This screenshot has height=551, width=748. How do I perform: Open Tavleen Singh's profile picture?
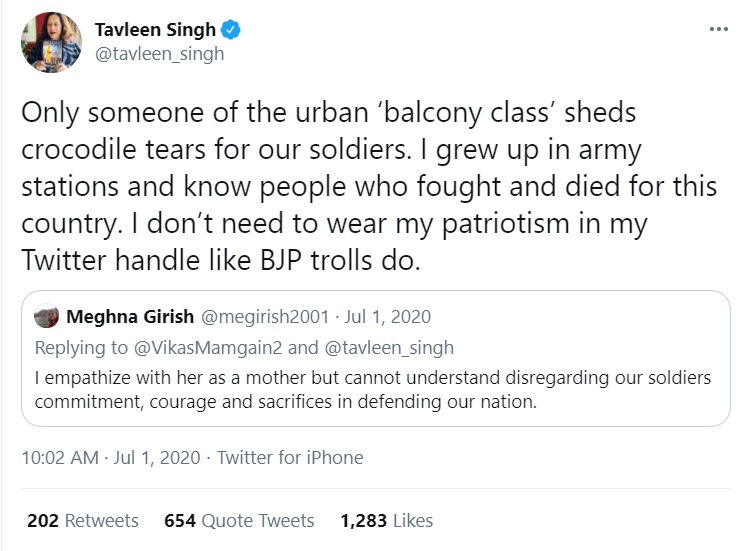pyautogui.click(x=48, y=43)
